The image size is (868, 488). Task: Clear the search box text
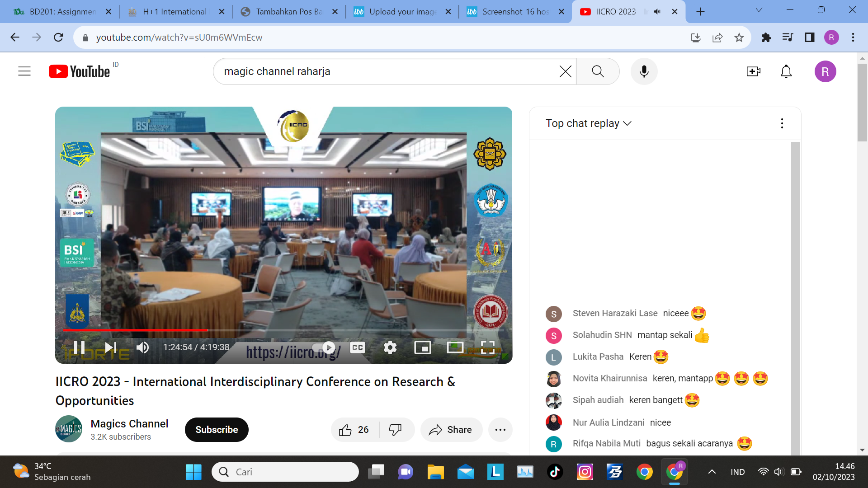pos(565,71)
